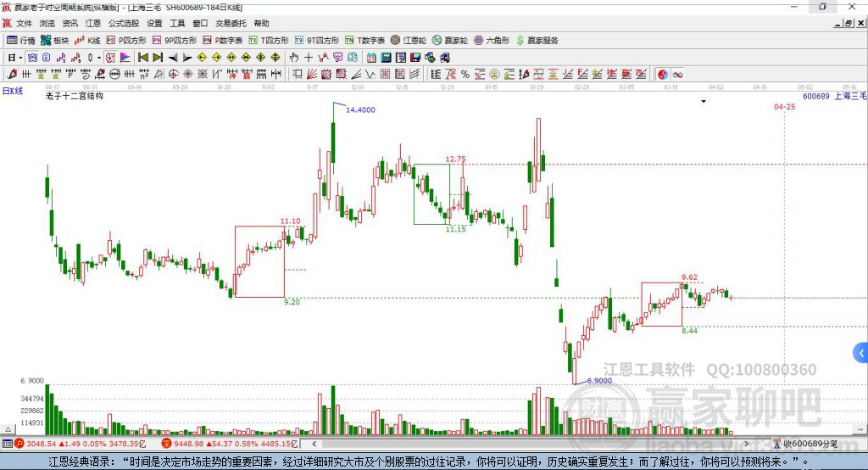Select the Gann fan lines tool
The width and height of the screenshot is (868, 470).
coord(312,74)
